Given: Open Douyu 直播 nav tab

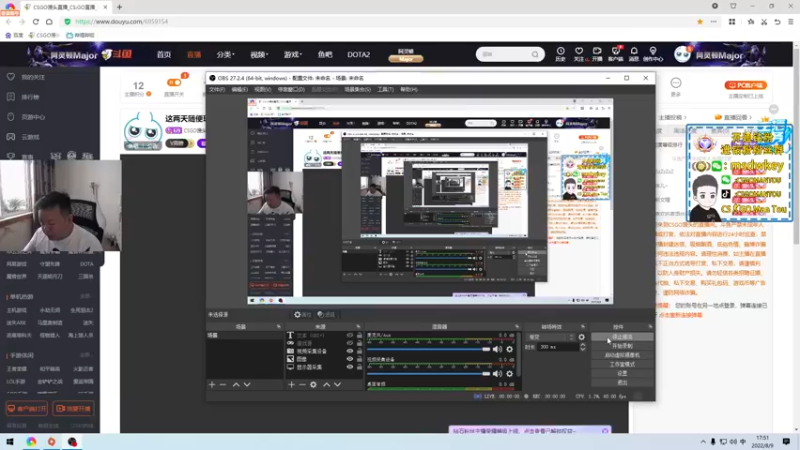Looking at the screenshot, I should tap(194, 55).
